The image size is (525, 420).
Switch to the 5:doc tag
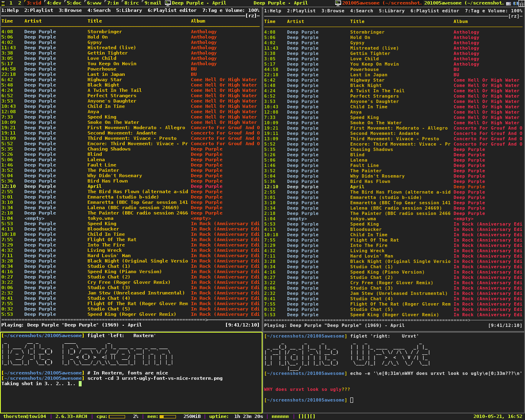tap(74, 3)
